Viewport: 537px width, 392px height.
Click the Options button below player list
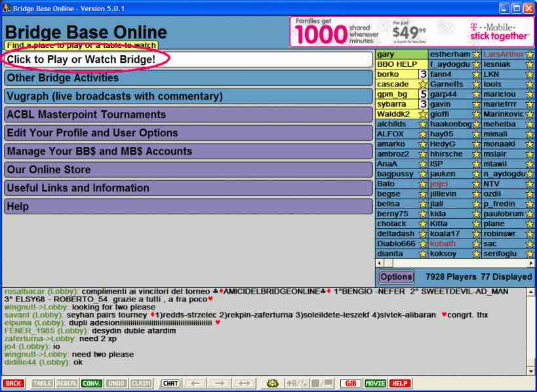[396, 277]
